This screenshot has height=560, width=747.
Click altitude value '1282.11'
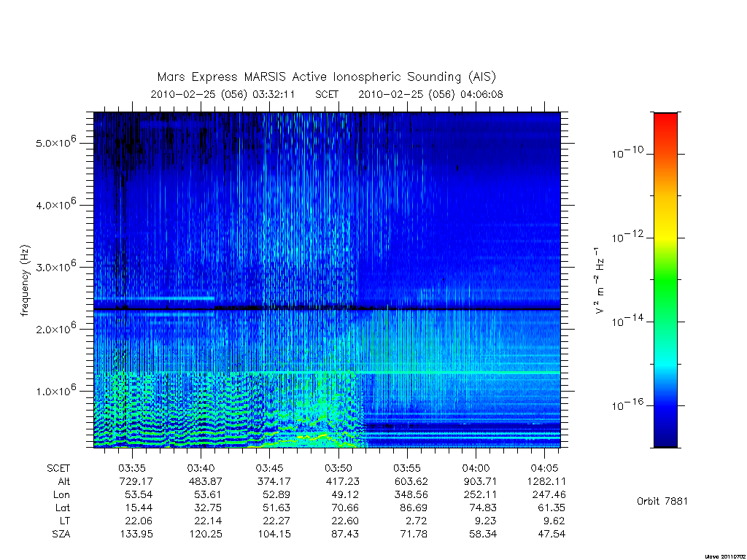[546, 481]
